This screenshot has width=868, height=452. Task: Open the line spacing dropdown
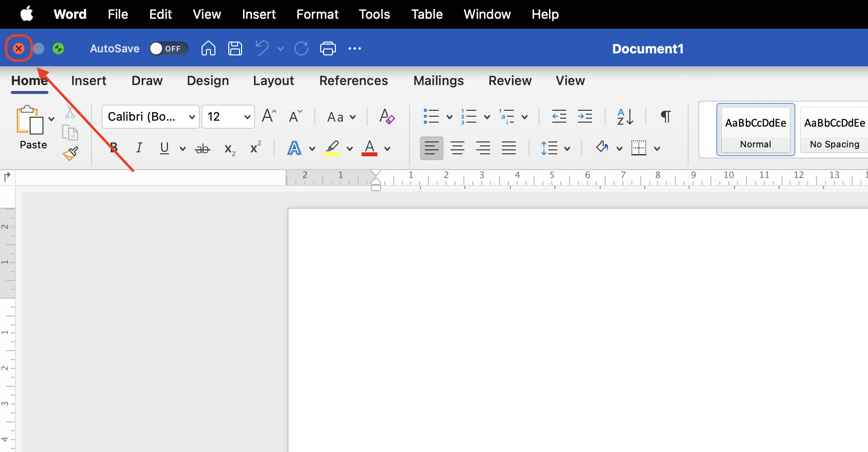[x=555, y=148]
